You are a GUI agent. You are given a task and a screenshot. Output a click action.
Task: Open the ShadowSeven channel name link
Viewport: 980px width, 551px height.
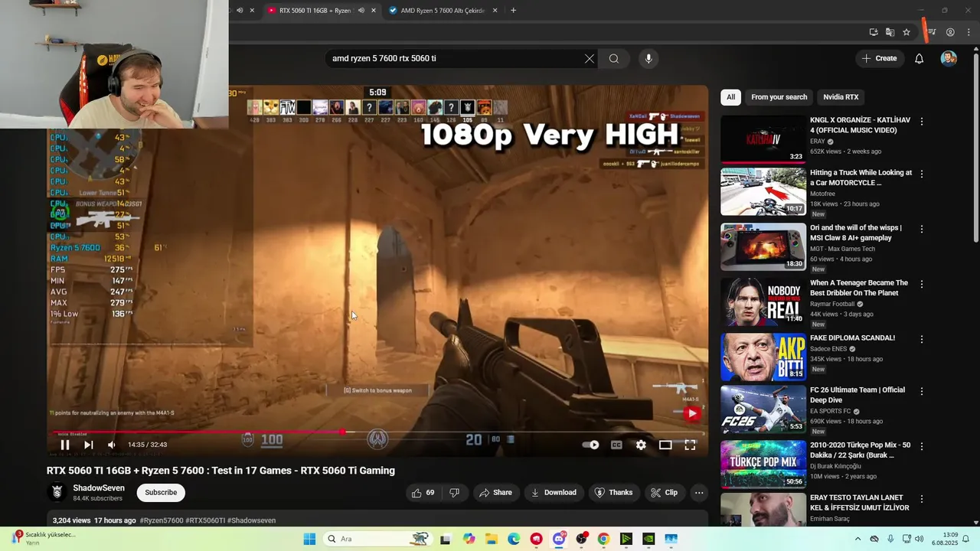point(99,487)
